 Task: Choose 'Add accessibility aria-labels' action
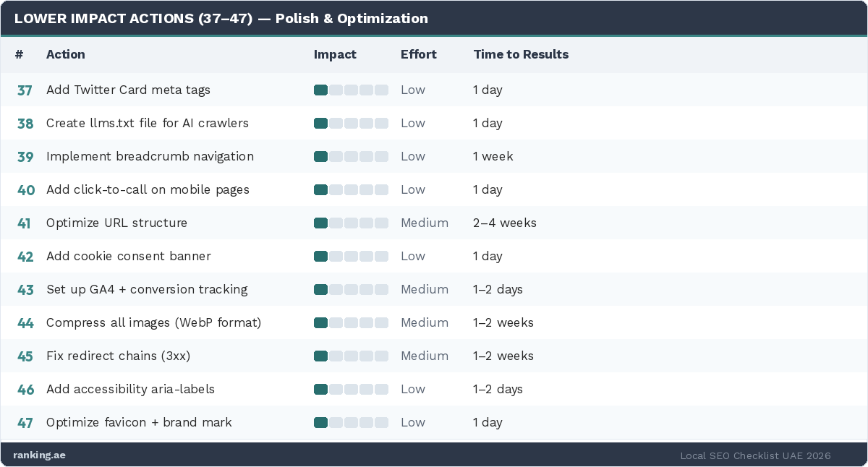(130, 390)
